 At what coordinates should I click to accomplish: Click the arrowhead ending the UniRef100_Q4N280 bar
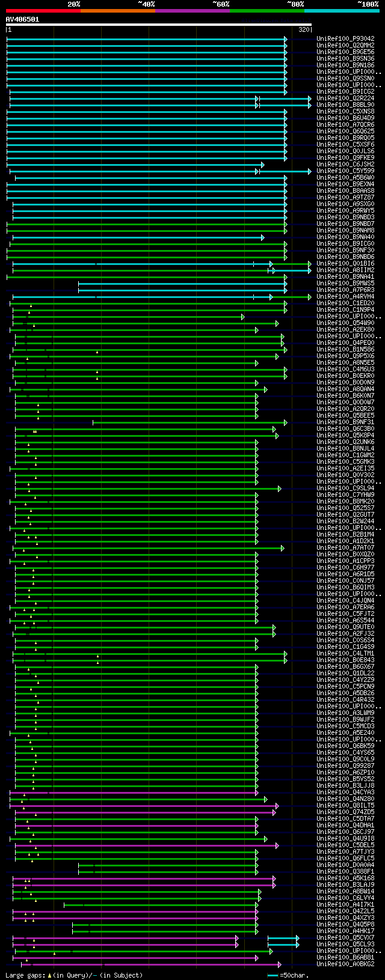tap(265, 799)
